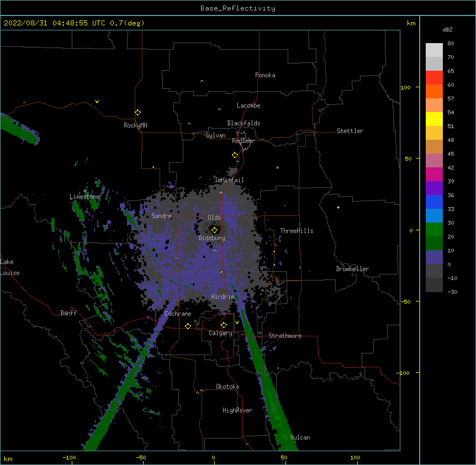Click the Calgary city label
The image size is (476, 465).
220,333
